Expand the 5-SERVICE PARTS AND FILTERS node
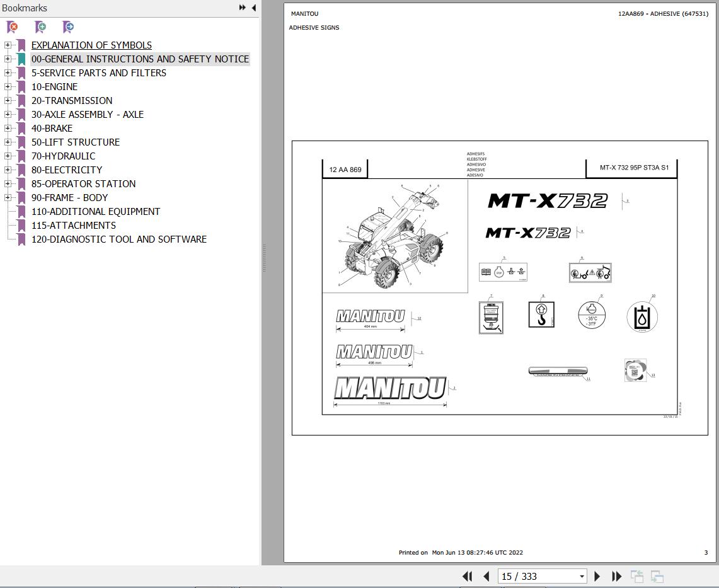The image size is (719, 588). (8, 72)
